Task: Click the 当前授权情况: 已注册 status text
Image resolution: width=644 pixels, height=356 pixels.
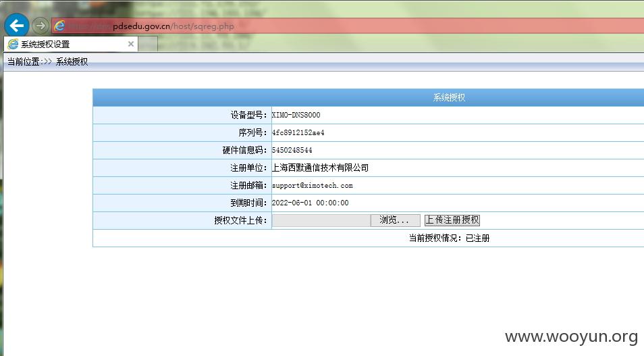Action: 450,238
